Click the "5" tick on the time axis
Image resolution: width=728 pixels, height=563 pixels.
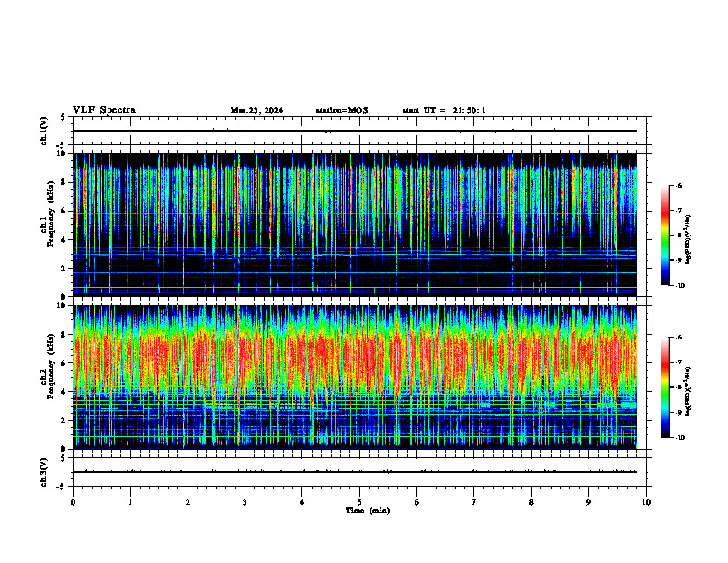359,502
